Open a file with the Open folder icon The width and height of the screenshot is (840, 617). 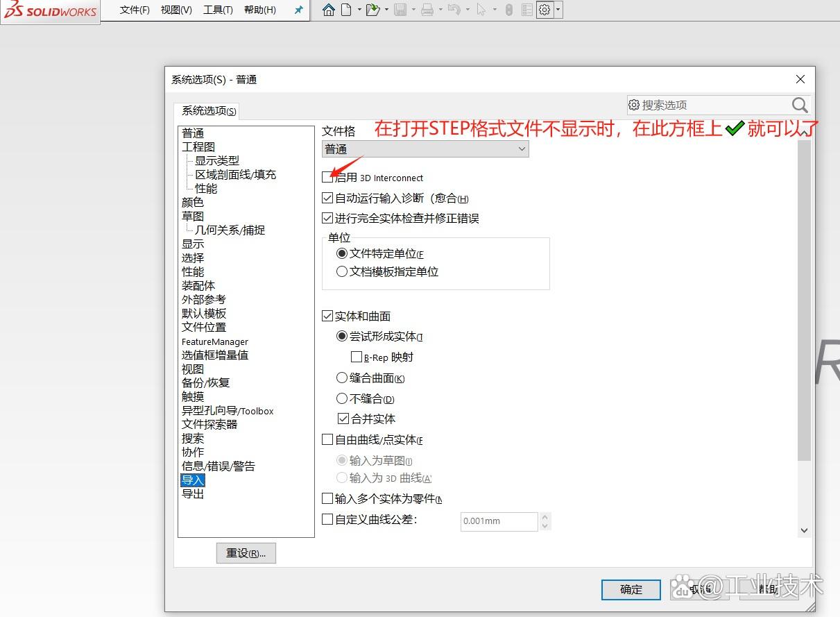[373, 10]
